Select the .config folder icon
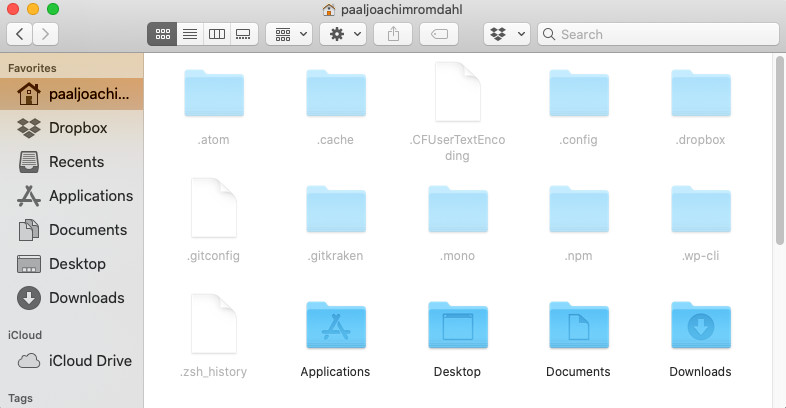The height and width of the screenshot is (408, 786). tap(579, 93)
